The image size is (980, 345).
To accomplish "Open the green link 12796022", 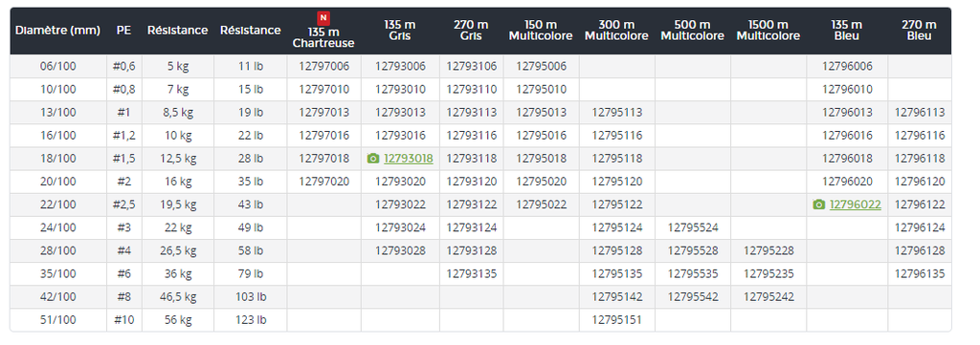I will 855,205.
